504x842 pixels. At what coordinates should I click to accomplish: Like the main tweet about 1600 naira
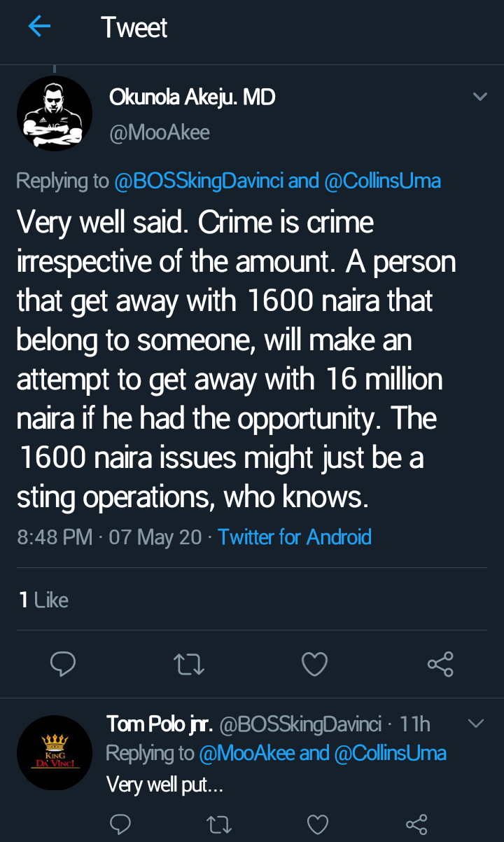click(314, 663)
